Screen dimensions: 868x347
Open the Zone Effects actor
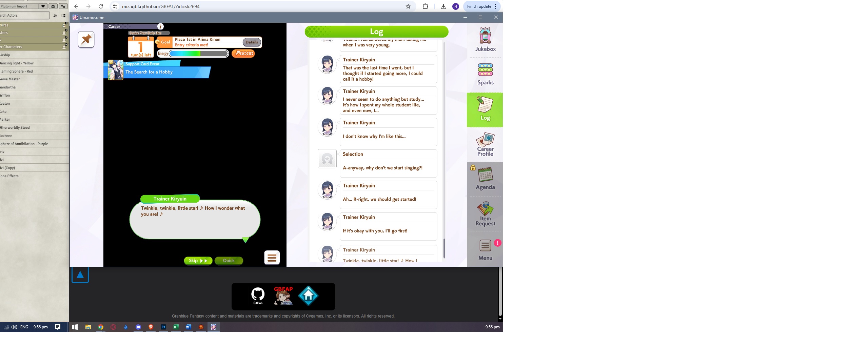point(34,176)
